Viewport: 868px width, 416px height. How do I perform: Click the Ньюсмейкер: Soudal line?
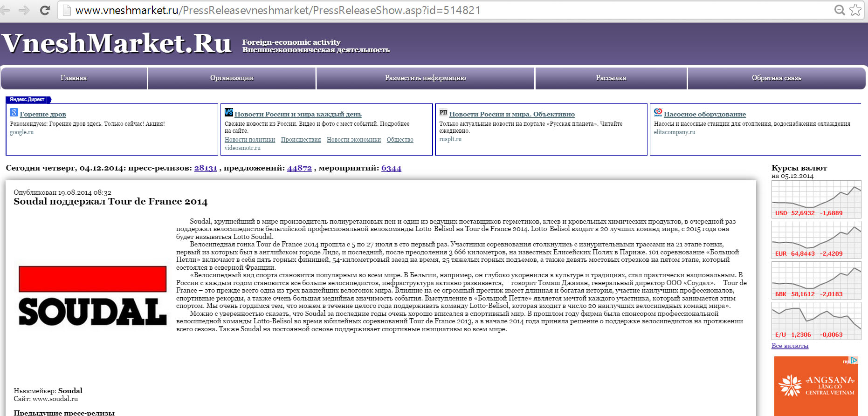point(48,391)
